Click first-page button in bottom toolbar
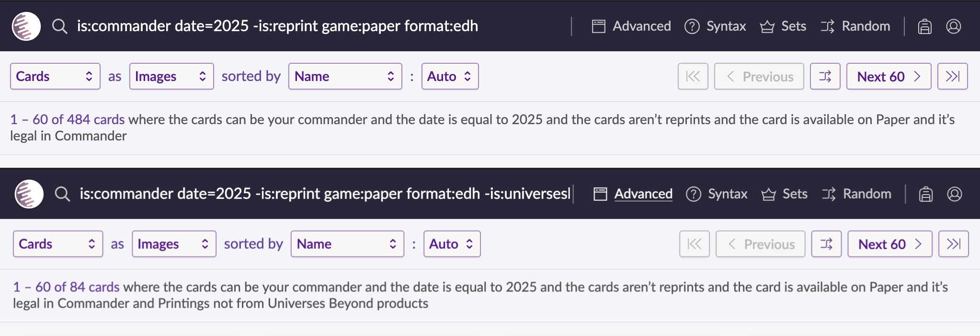The image size is (980, 336). tap(694, 244)
